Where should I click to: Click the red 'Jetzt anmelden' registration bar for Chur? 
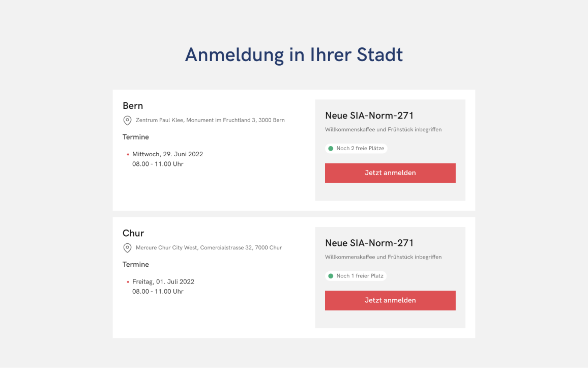pyautogui.click(x=390, y=300)
